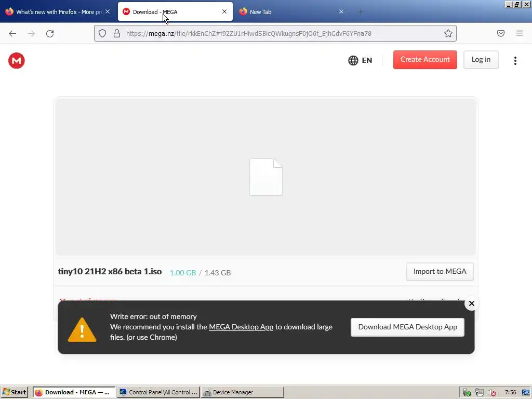532x399 pixels.
Task: Open the Save to Pocket icon
Action: coord(500,33)
